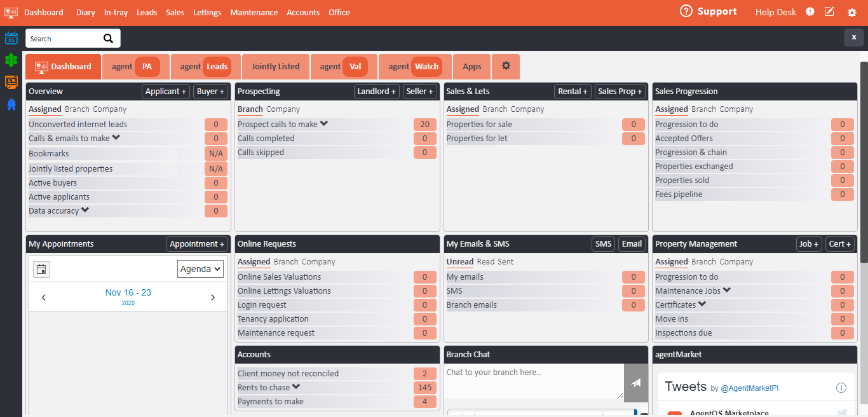Expand 'Maintenance Jobs' in Property Management
This screenshot has height=417, width=868.
(727, 291)
